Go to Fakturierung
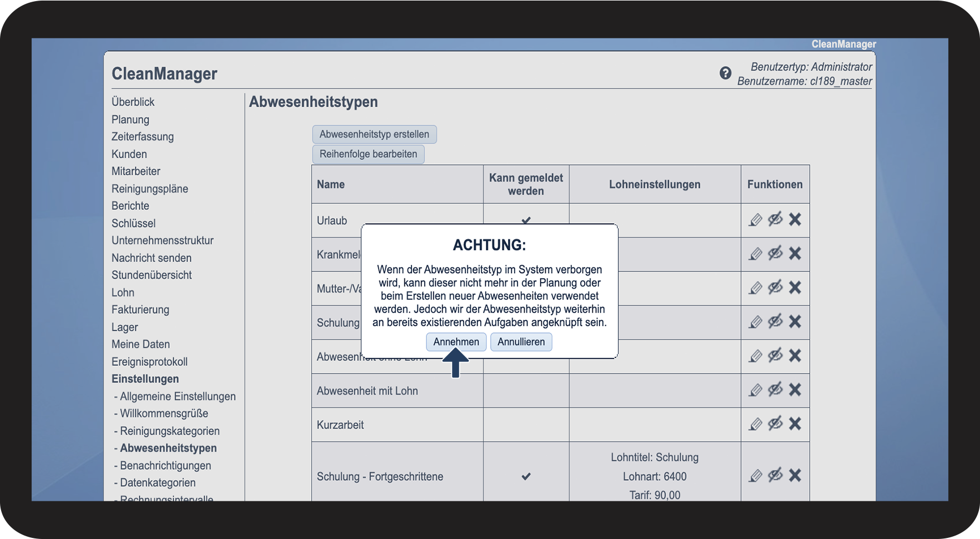Image resolution: width=980 pixels, height=539 pixels. pos(140,310)
